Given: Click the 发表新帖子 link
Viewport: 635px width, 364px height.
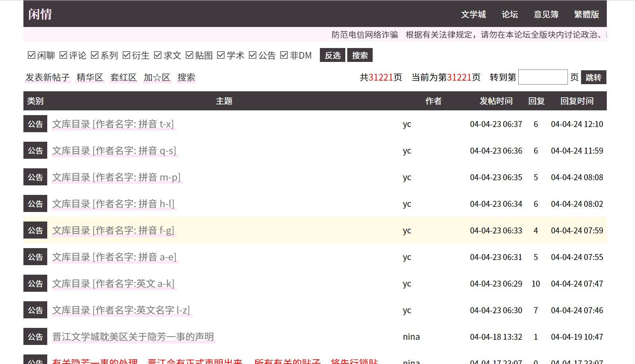Looking at the screenshot, I should pyautogui.click(x=48, y=77).
